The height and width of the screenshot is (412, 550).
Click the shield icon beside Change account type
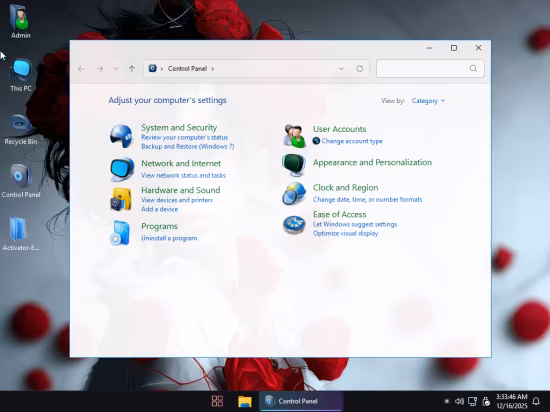click(x=316, y=141)
